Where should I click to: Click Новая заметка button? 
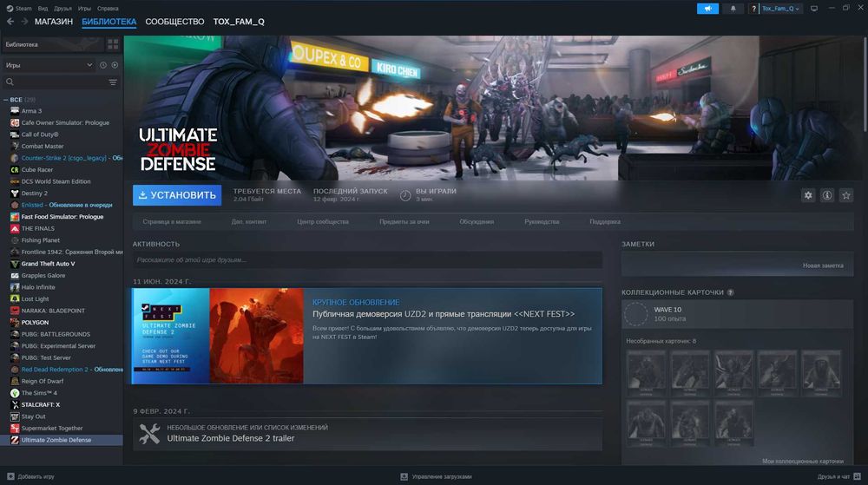(823, 265)
